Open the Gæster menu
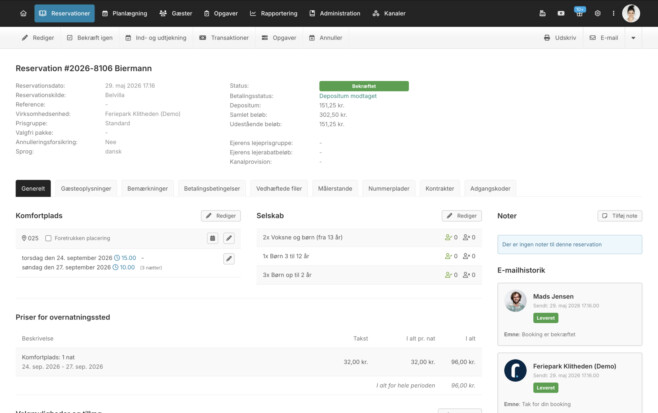 pyautogui.click(x=176, y=13)
